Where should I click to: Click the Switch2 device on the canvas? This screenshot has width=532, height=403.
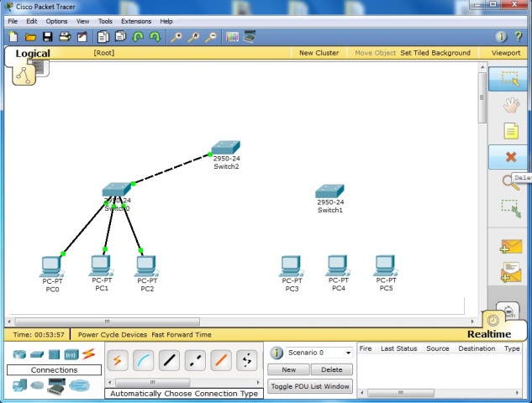tap(225, 149)
